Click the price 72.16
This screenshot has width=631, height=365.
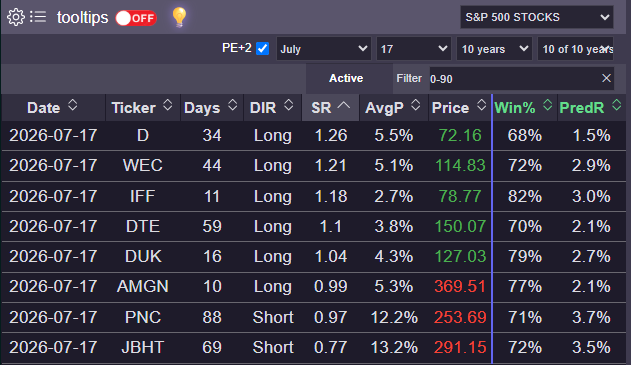(x=460, y=136)
